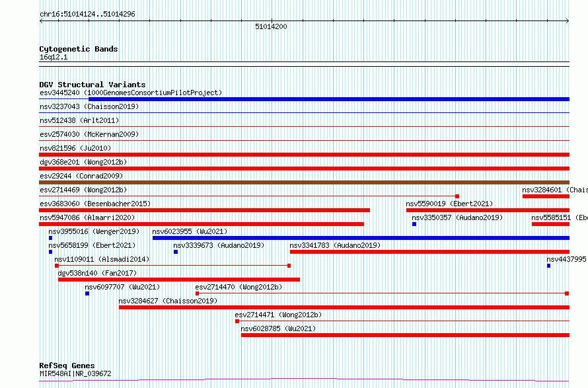Click the nsv6028785 (Wu2021) label
This screenshot has height=388, width=588.
tap(278, 329)
